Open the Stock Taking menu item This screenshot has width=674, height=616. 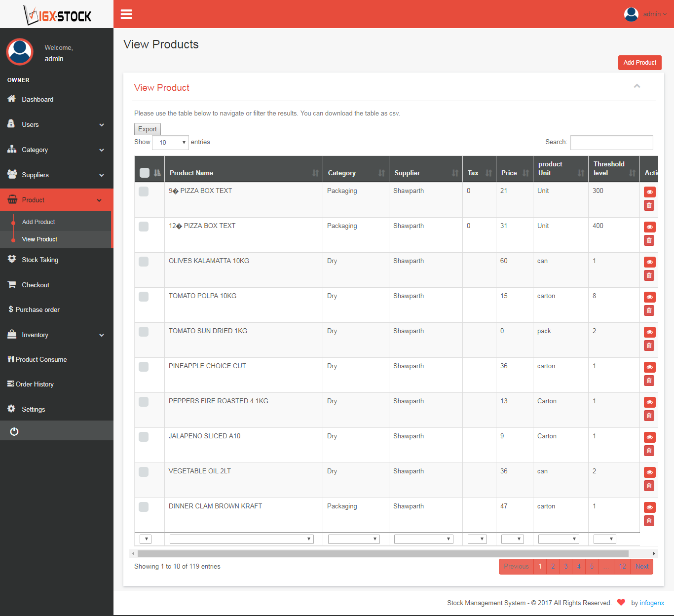point(57,260)
